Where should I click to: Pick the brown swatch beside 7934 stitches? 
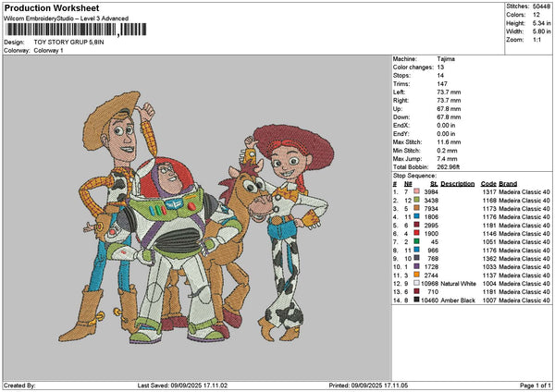pyautogui.click(x=416, y=208)
